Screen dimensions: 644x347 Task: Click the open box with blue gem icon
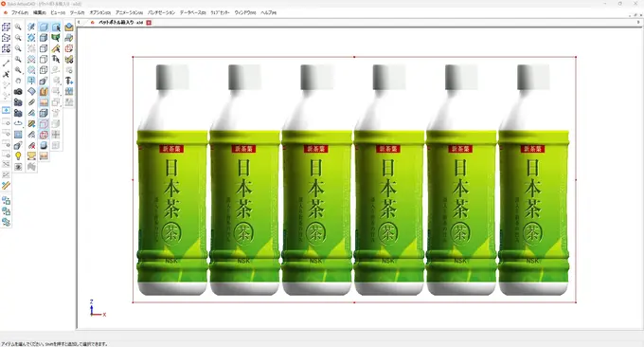point(69,27)
